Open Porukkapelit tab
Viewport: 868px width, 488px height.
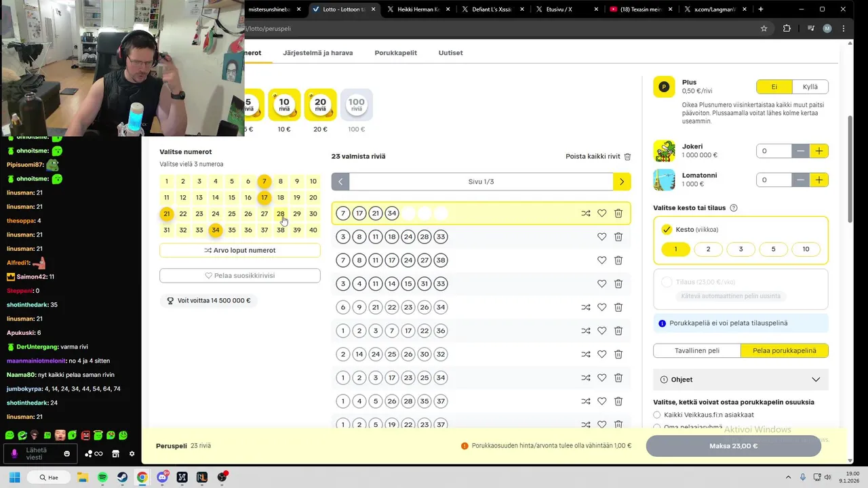coord(395,53)
